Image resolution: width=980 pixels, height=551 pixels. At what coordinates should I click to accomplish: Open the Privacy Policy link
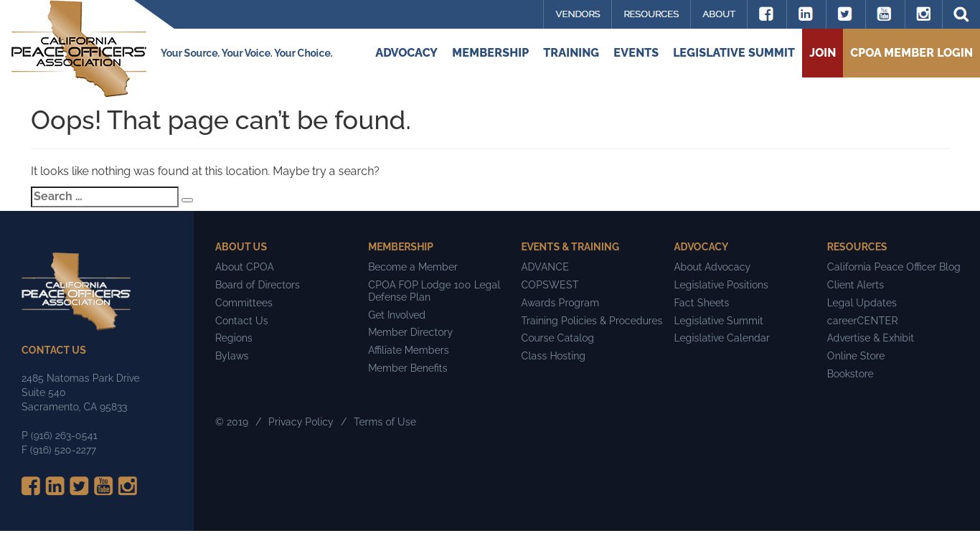point(301,422)
